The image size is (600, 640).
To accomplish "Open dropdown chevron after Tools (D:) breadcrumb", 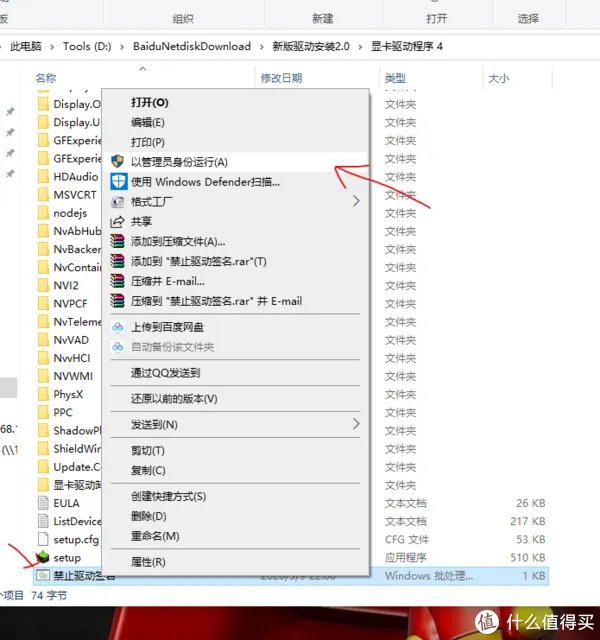I will coord(122,47).
